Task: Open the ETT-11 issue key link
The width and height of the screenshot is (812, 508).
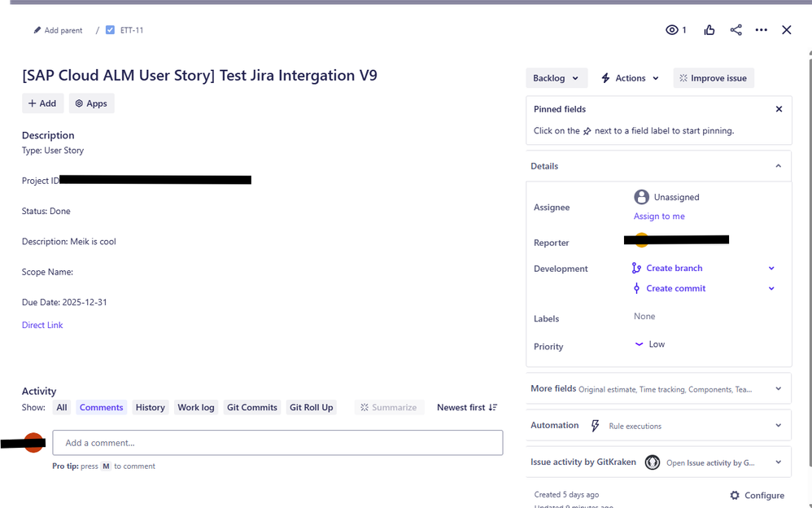Action: (x=132, y=30)
